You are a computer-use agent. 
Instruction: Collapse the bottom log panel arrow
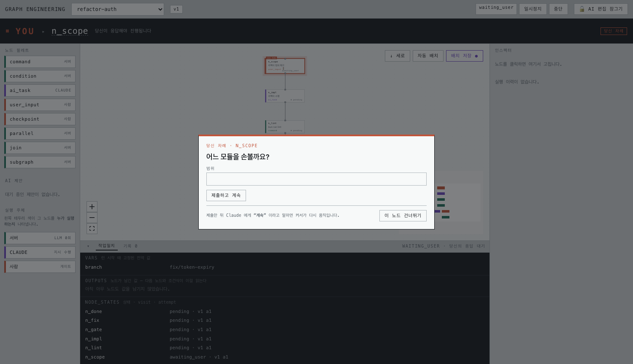[x=88, y=246]
